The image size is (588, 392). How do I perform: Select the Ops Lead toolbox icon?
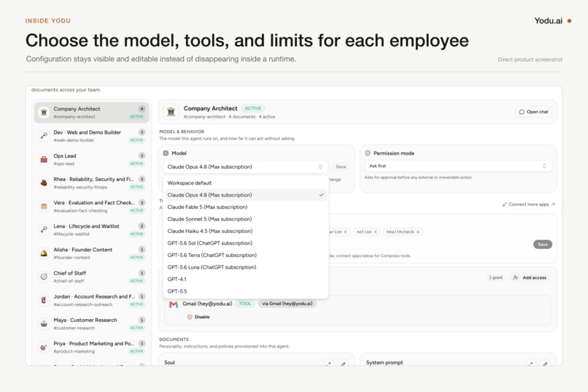pyautogui.click(x=44, y=159)
